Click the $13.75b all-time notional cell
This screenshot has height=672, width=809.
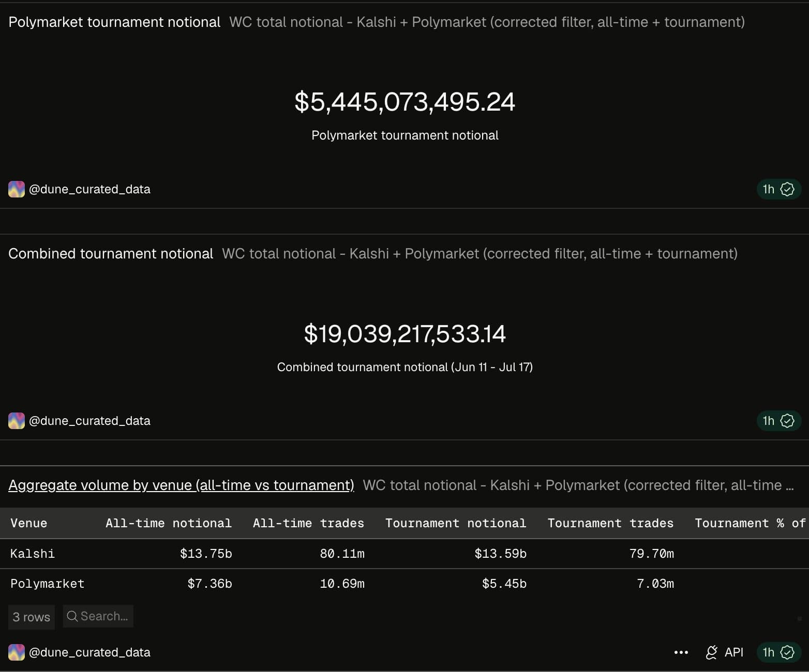click(206, 554)
